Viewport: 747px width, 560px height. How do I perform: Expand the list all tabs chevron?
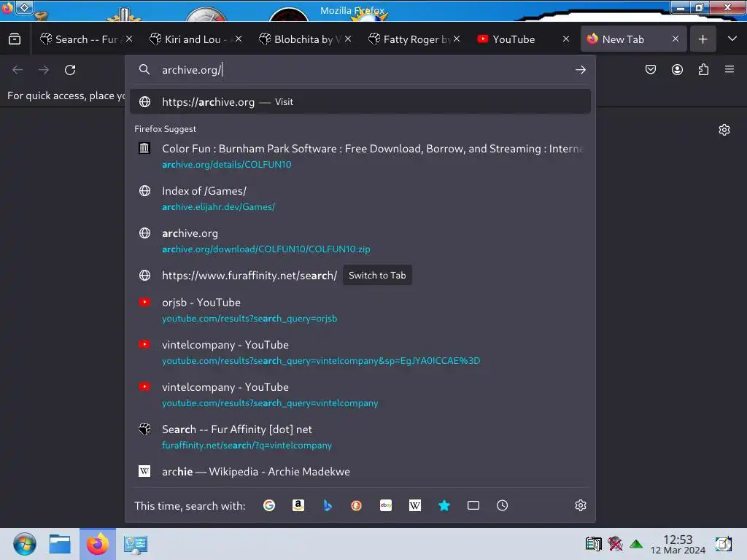tap(732, 39)
